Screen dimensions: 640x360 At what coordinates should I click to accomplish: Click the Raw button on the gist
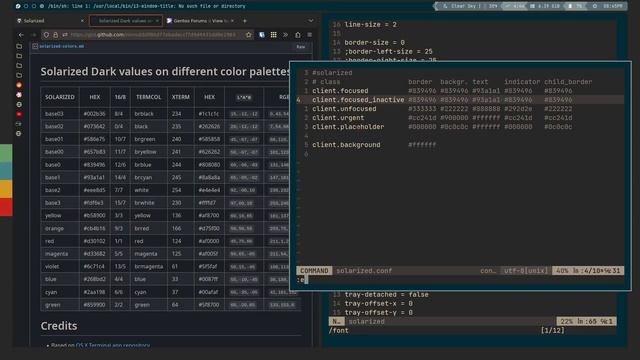click(301, 47)
